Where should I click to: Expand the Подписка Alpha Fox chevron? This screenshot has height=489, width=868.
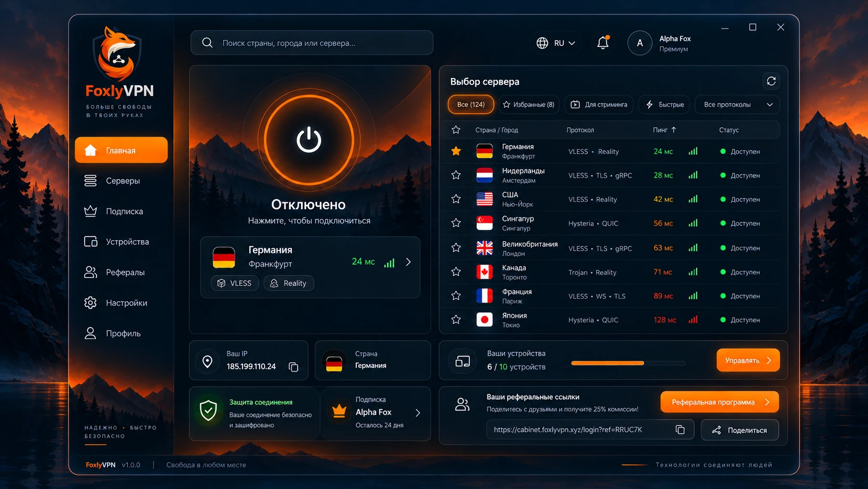[417, 413]
